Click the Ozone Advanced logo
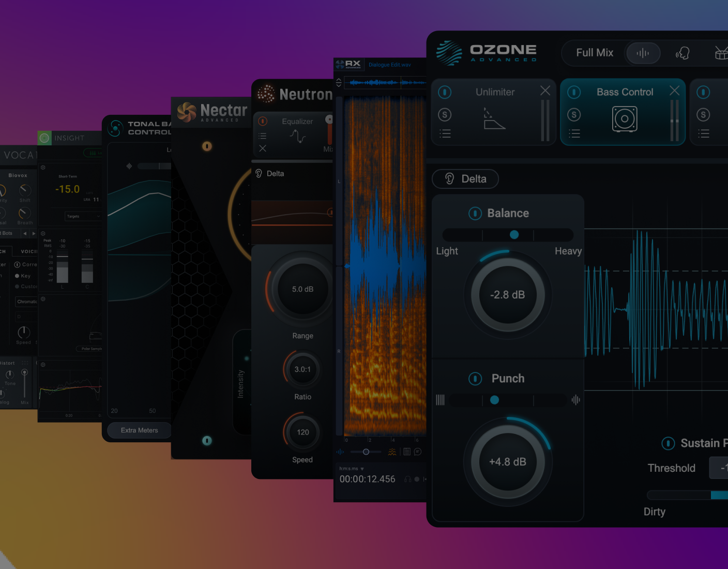 [x=487, y=53]
